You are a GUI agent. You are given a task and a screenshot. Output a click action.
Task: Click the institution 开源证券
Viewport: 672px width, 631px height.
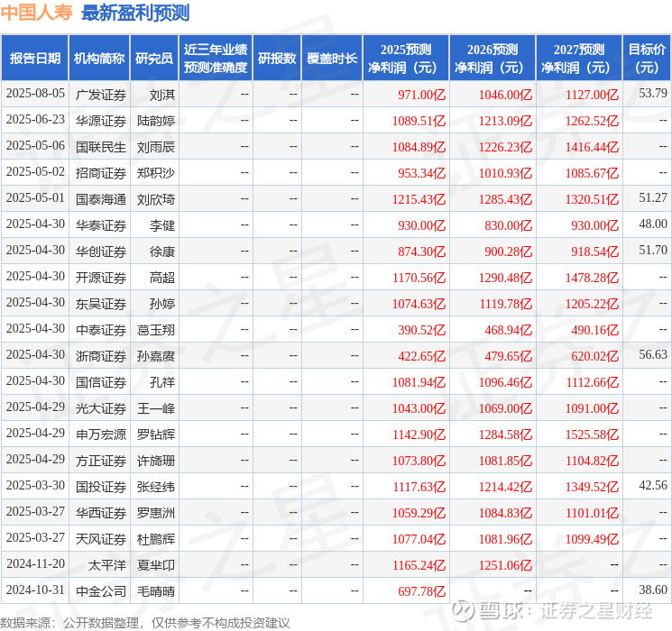(x=101, y=278)
